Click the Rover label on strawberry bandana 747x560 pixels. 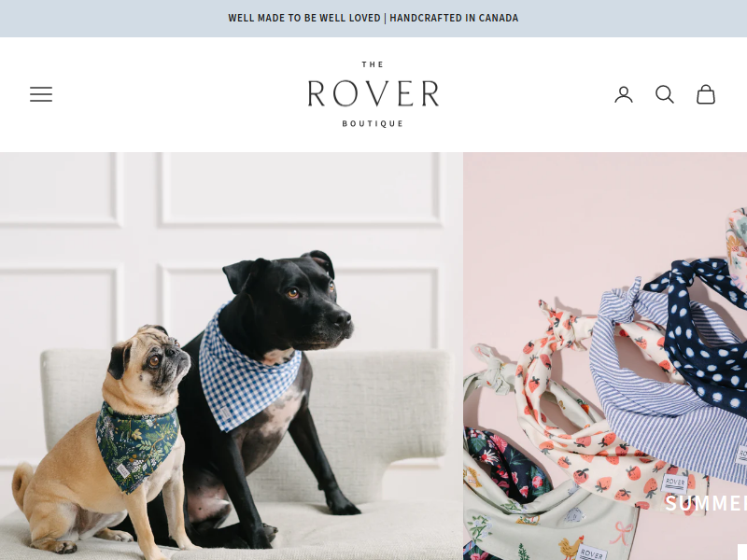click(674, 483)
